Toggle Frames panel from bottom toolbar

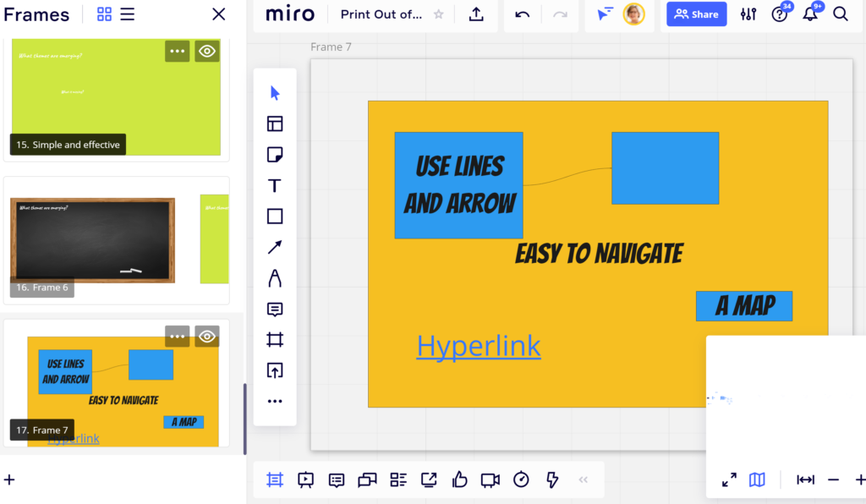275,479
